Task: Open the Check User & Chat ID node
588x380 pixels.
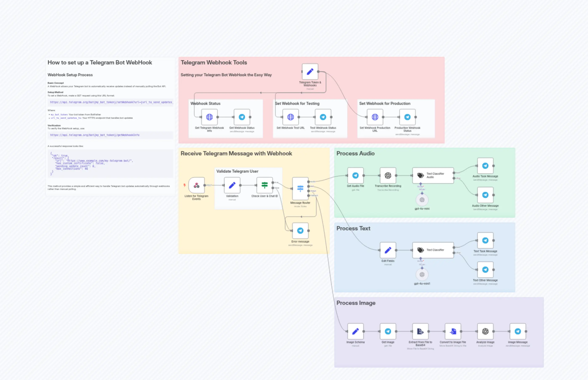Action: (x=264, y=185)
